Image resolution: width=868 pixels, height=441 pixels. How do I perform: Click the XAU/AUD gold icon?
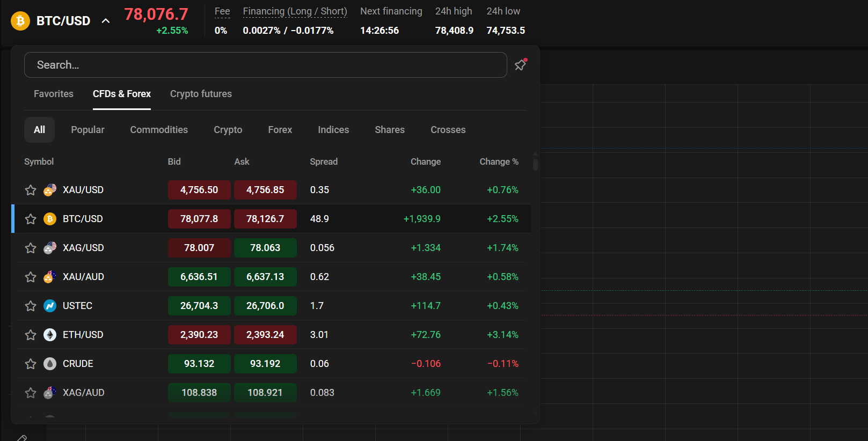[x=50, y=277]
